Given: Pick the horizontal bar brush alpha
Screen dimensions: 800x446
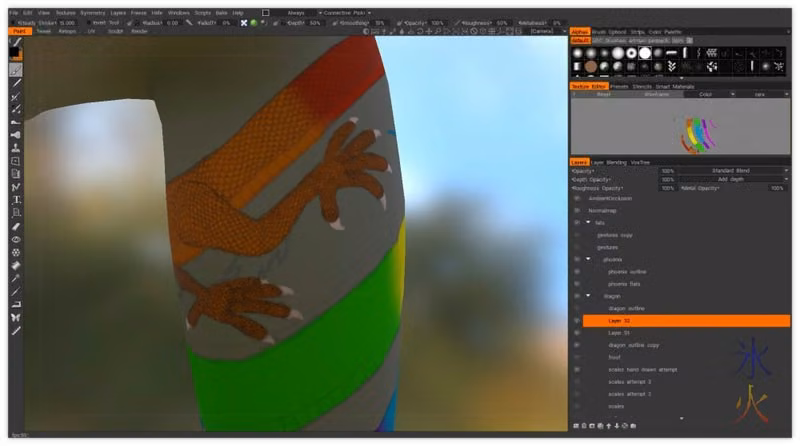Looking at the screenshot, I should point(671,53).
